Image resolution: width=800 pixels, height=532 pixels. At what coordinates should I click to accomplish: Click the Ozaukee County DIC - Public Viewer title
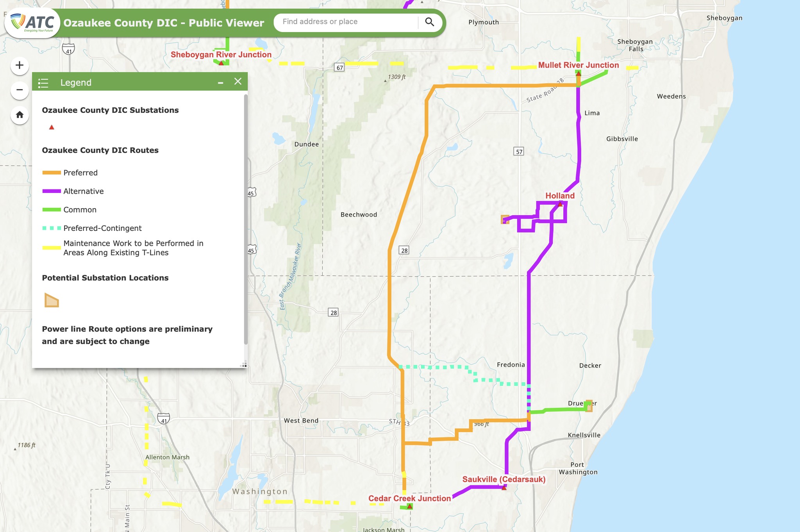click(164, 23)
